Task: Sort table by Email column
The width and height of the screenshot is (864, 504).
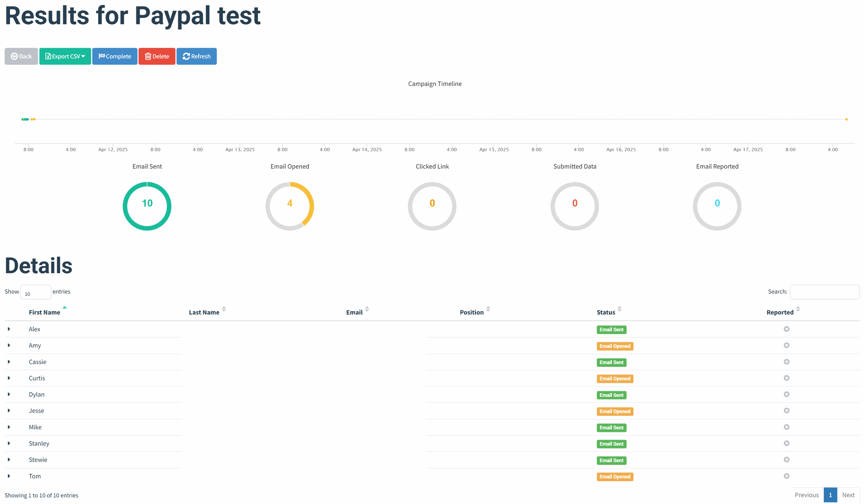Action: (x=354, y=312)
